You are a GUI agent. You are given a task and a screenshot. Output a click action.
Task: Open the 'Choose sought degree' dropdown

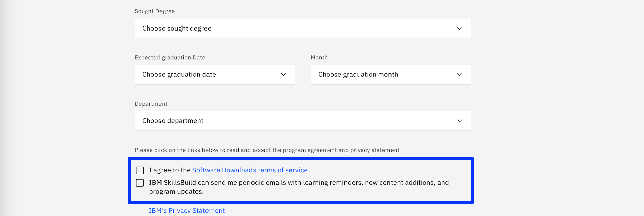click(x=302, y=29)
